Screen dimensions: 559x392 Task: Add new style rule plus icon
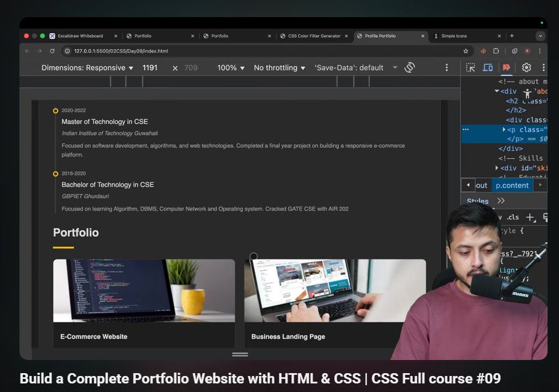[x=530, y=217]
